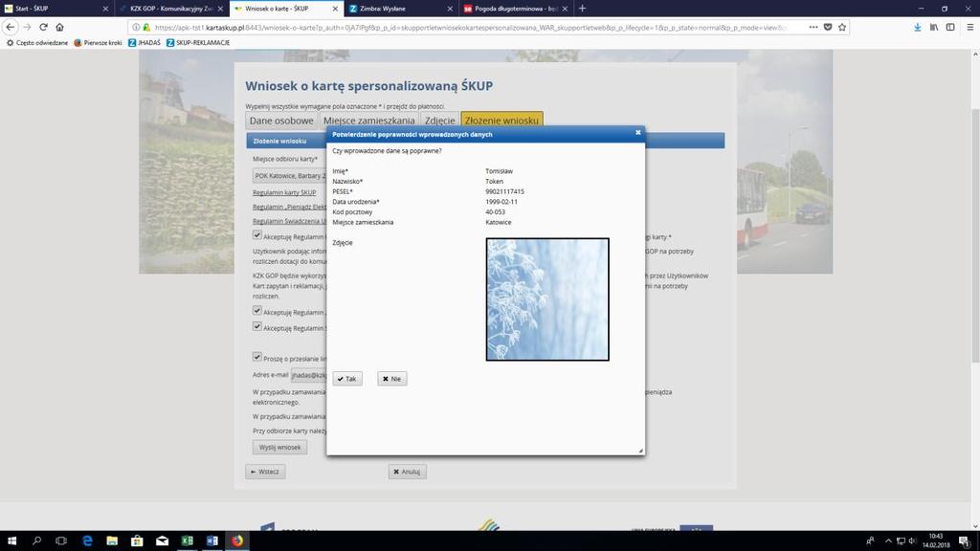Open Mail app from the taskbar

162,541
